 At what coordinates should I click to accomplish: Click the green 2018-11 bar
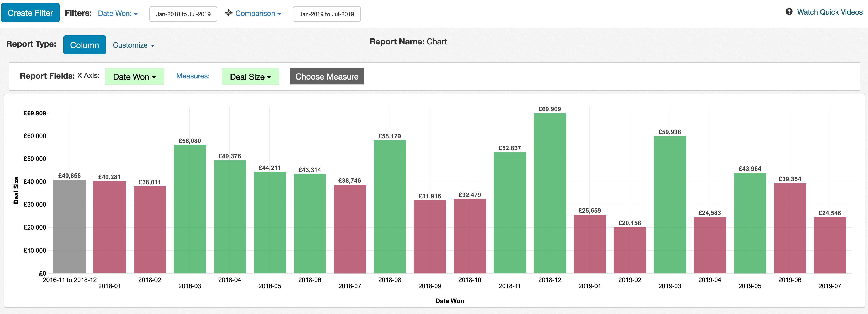(510, 213)
